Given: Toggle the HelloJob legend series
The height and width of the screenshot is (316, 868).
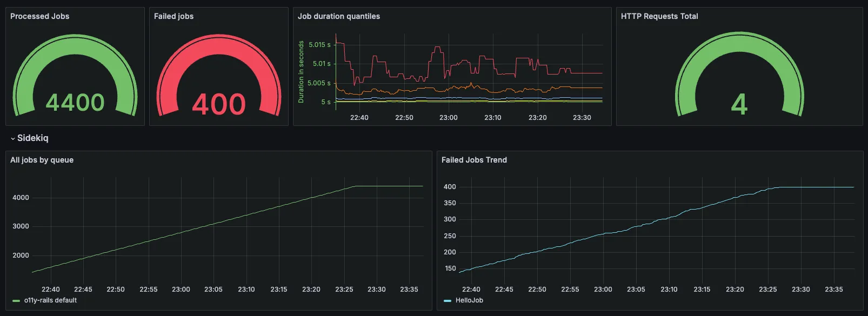Looking at the screenshot, I should point(469,300).
